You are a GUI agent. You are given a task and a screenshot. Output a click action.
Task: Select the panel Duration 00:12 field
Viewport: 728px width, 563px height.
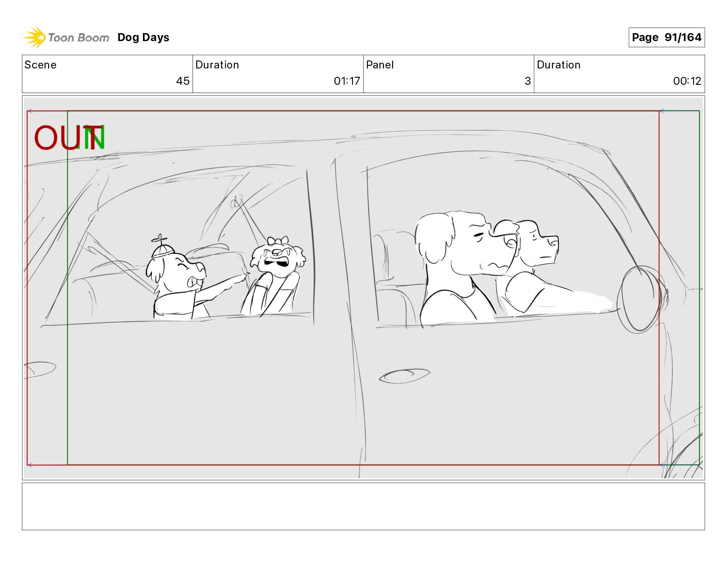click(619, 74)
